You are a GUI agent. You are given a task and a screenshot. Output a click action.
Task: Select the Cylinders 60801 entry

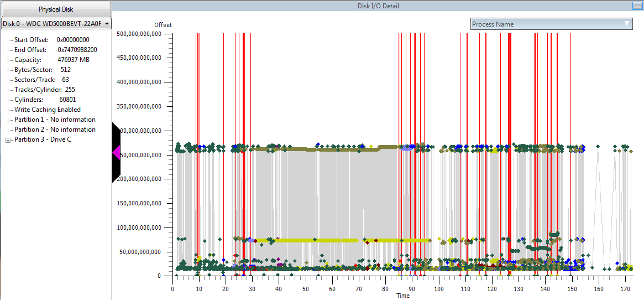click(x=45, y=100)
